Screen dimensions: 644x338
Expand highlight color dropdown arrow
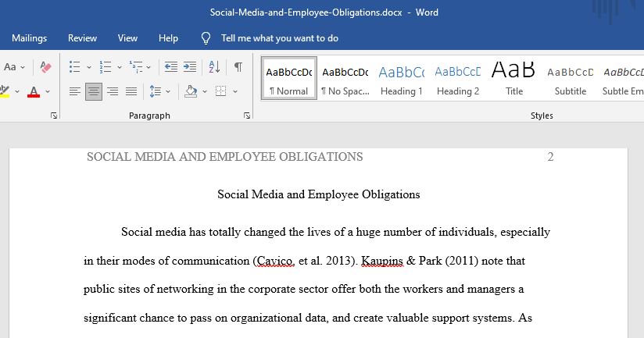click(x=17, y=91)
